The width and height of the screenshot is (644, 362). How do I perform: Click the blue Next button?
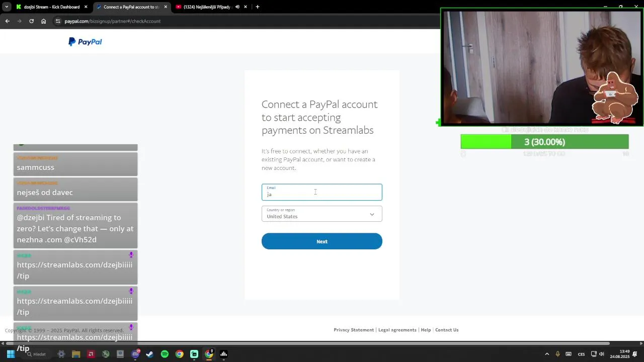(x=322, y=241)
